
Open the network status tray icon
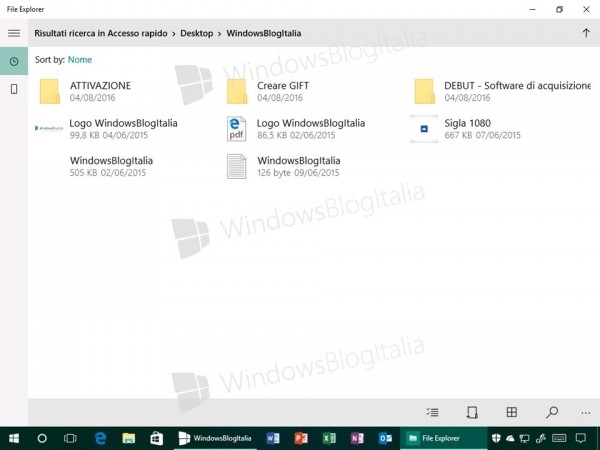(x=524, y=439)
